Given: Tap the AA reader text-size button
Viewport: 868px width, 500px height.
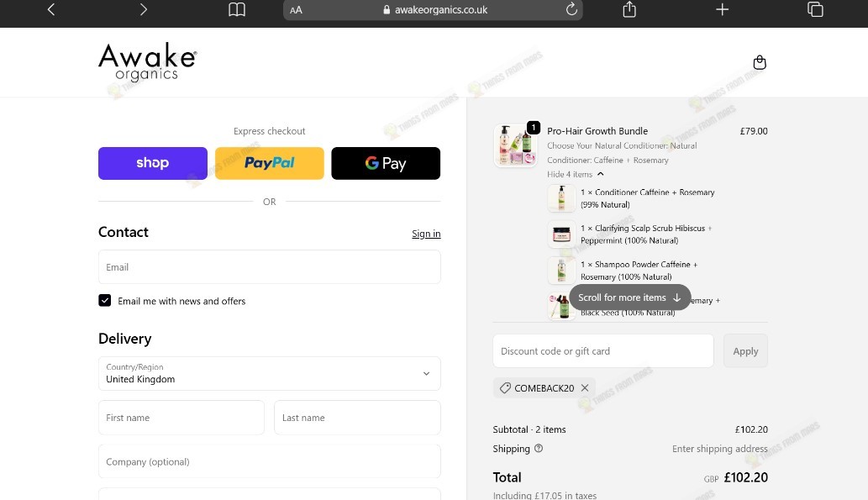Looking at the screenshot, I should click(x=296, y=10).
